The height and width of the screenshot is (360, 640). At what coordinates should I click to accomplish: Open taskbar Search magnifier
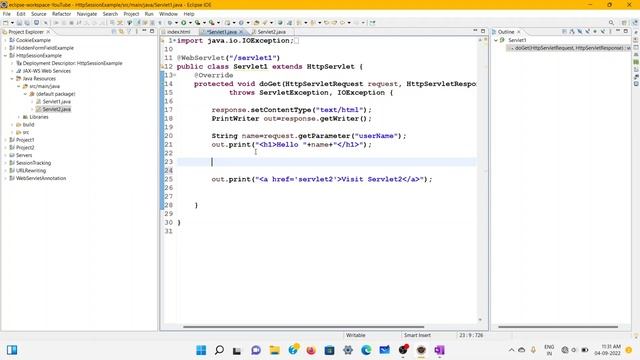tap(219, 350)
